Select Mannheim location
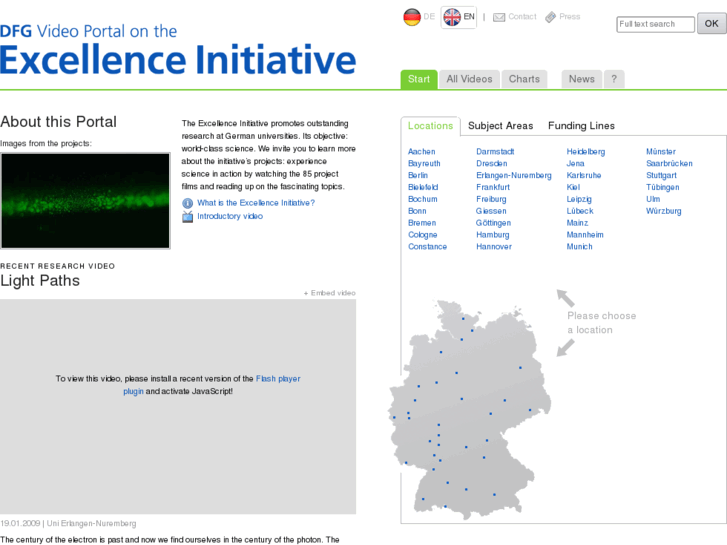 click(x=585, y=235)
